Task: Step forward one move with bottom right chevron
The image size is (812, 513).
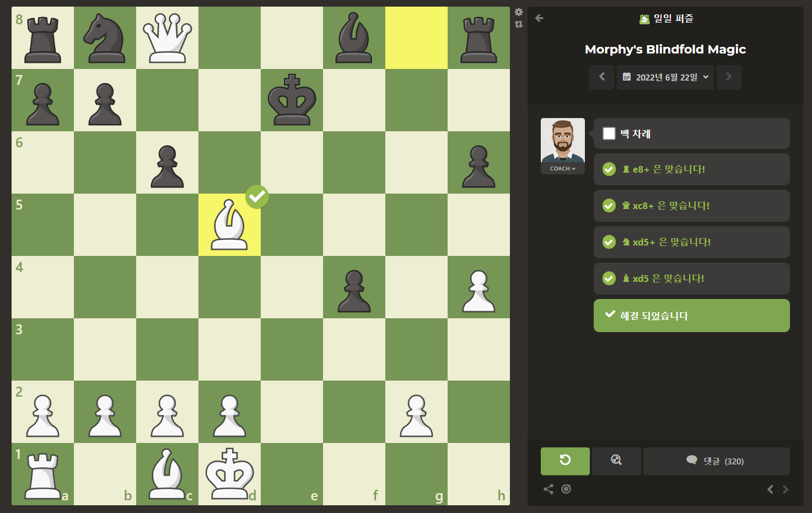Action: [x=786, y=489]
